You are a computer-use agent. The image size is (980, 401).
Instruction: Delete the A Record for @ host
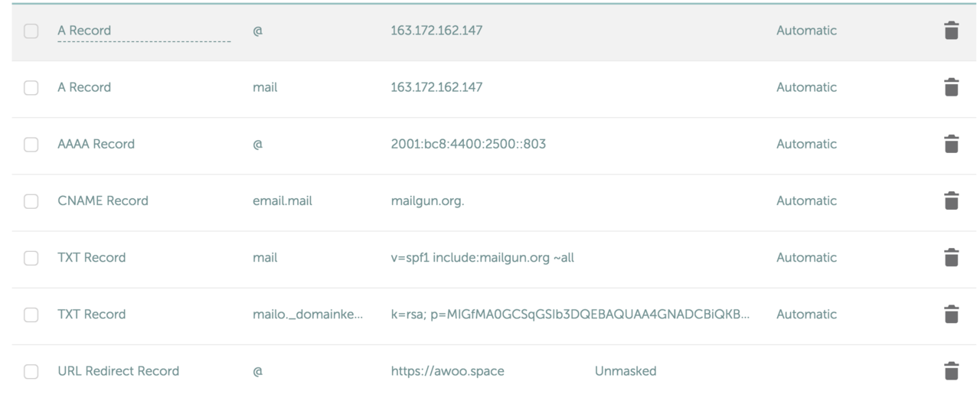[951, 31]
